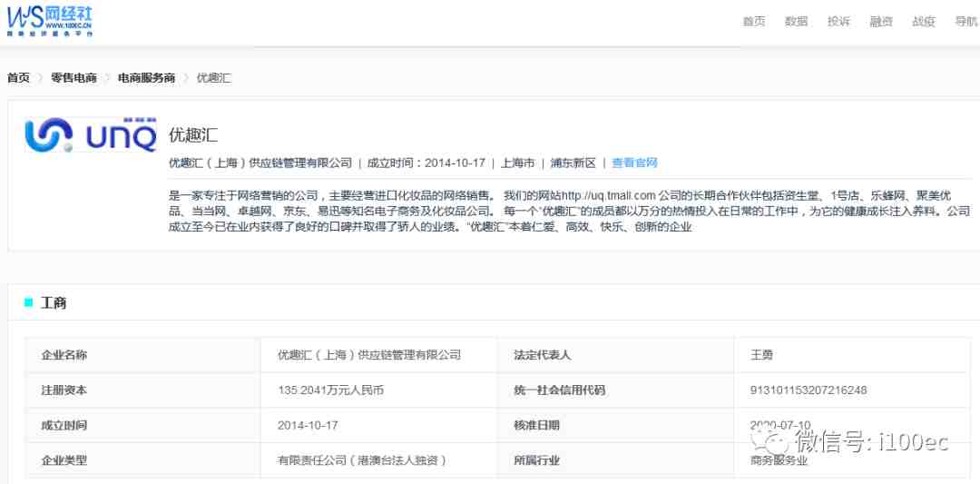Select the 法定代表人 label cell
The width and height of the screenshot is (980, 484).
pyautogui.click(x=615, y=355)
